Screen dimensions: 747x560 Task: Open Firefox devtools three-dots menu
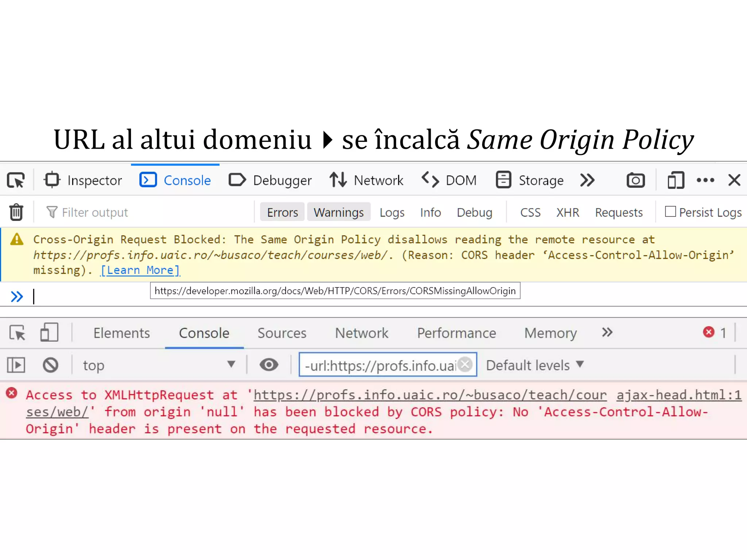705,180
